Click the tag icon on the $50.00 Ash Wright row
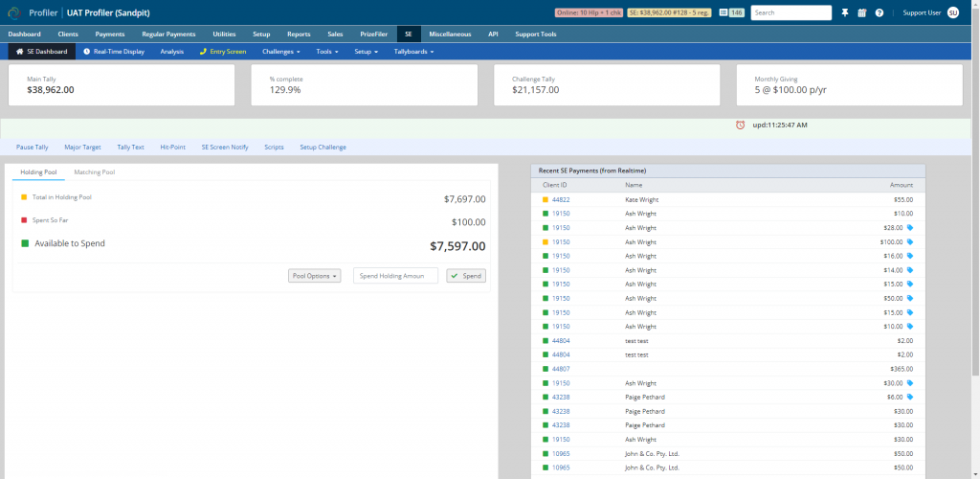980x479 pixels. point(910,298)
